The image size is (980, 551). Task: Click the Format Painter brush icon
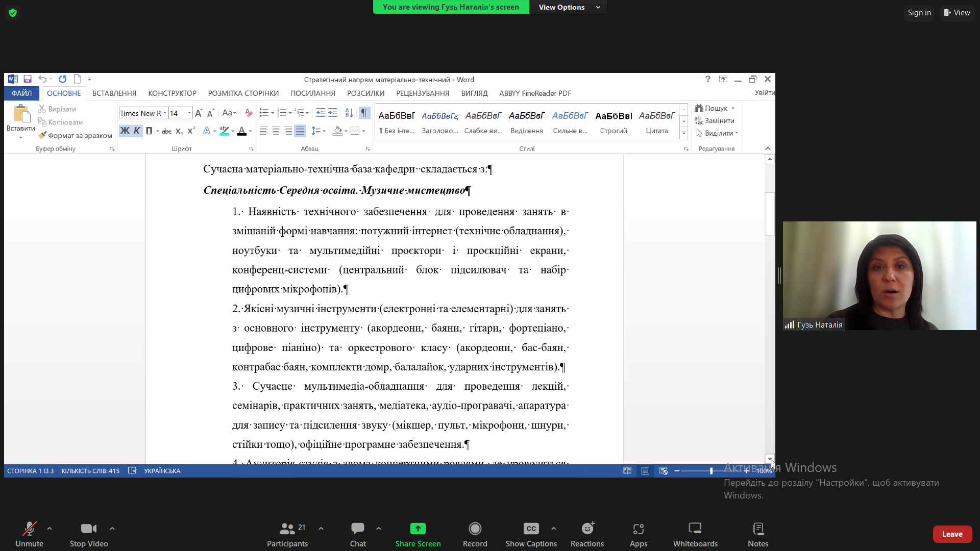click(42, 135)
